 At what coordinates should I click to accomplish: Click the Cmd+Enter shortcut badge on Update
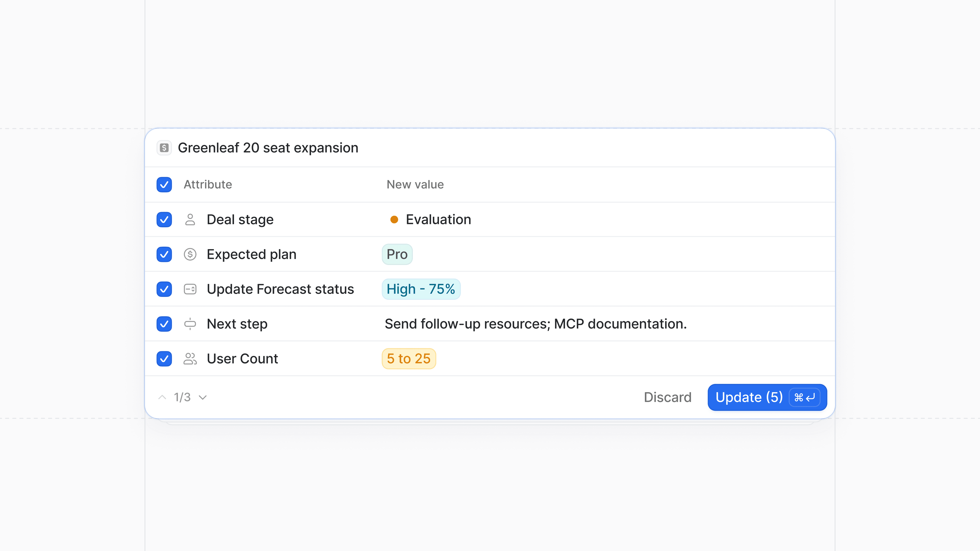pyautogui.click(x=804, y=397)
